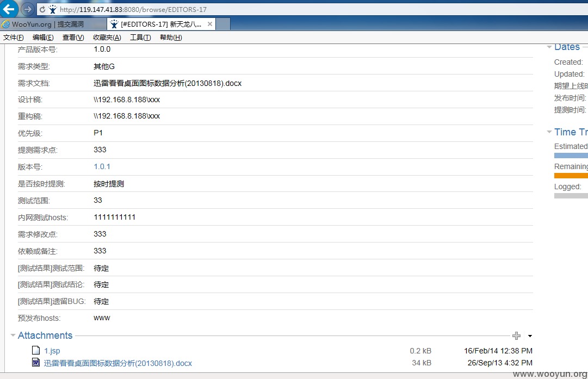The height and width of the screenshot is (379, 588).
Task: Click the Updated: label in Dates
Action: tap(570, 74)
